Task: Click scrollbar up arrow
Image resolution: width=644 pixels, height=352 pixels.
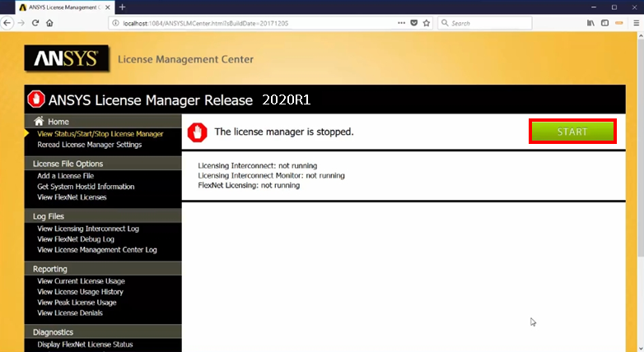Action: pos(641,36)
